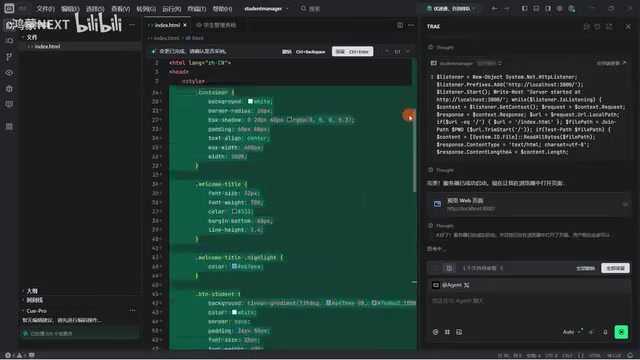This screenshot has height=360, width=640.
Task: Split the editor with layout icon
Action: pos(400,25)
